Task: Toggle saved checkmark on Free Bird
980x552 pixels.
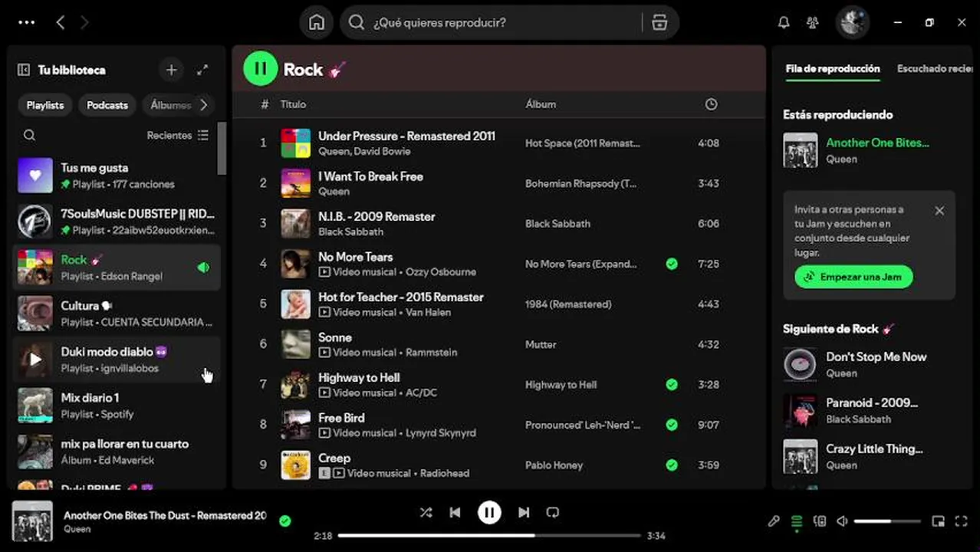Action: [672, 424]
